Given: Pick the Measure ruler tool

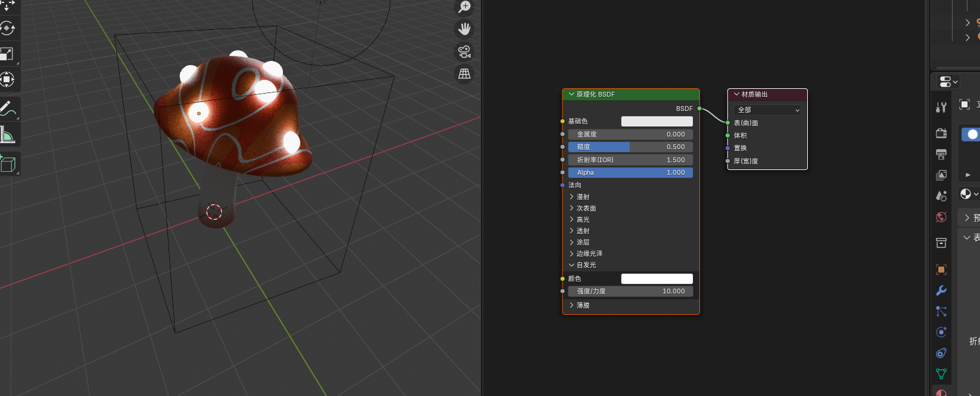Looking at the screenshot, I should tap(7, 135).
